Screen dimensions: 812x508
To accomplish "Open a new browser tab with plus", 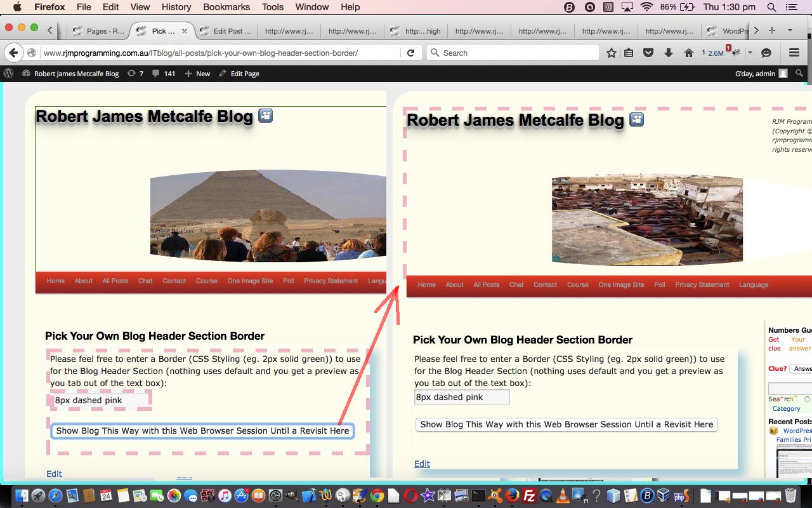I will 772,30.
